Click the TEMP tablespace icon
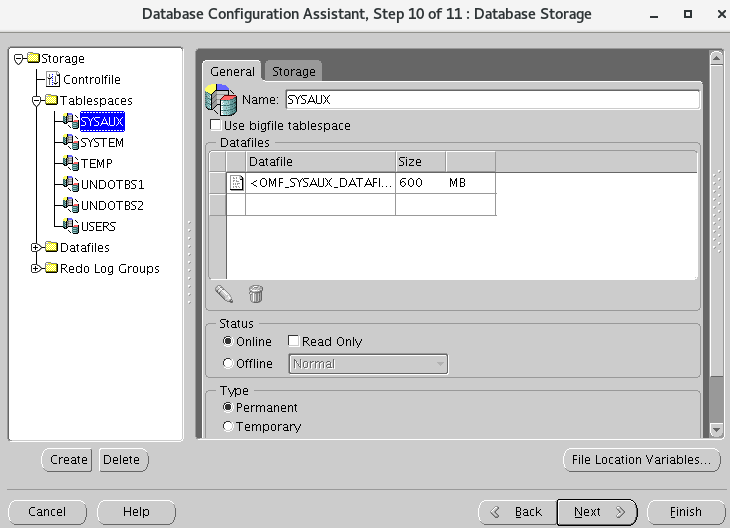The height and width of the screenshot is (528, 730). [x=70, y=164]
